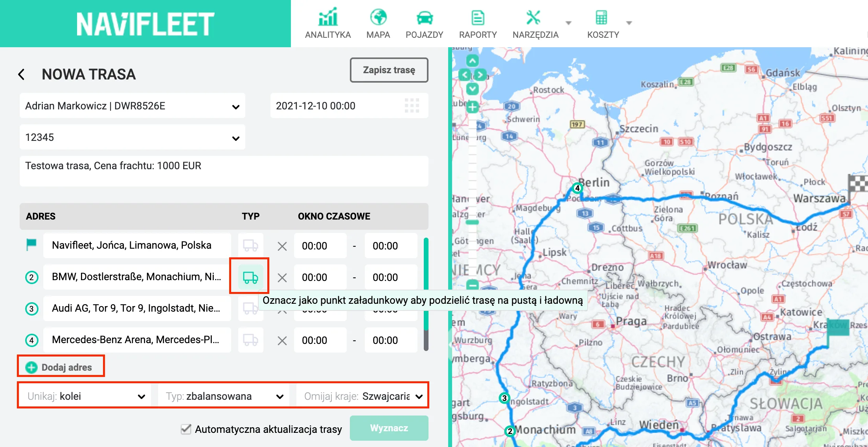Pan map left with arrow button
The height and width of the screenshot is (447, 868).
465,75
